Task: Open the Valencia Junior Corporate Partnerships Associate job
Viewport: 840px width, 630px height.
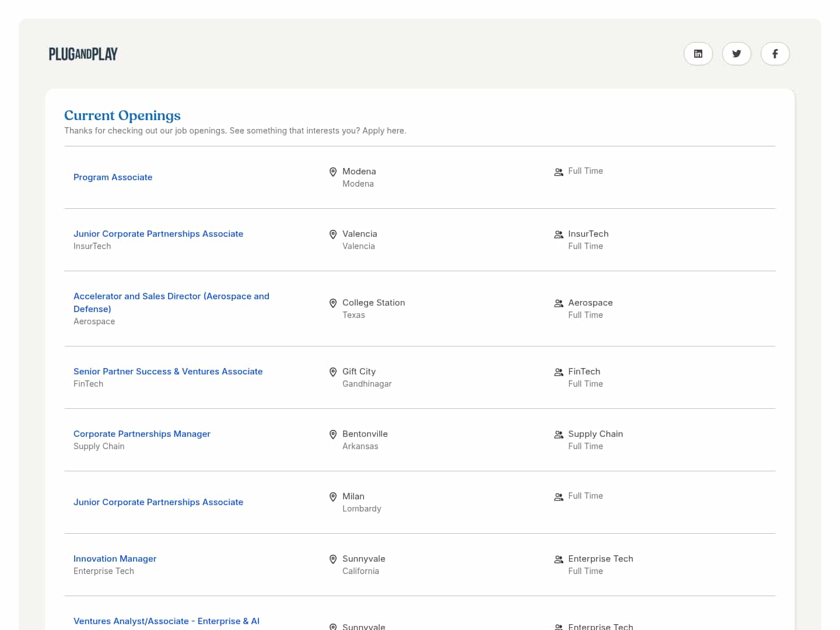Action: coord(158,234)
